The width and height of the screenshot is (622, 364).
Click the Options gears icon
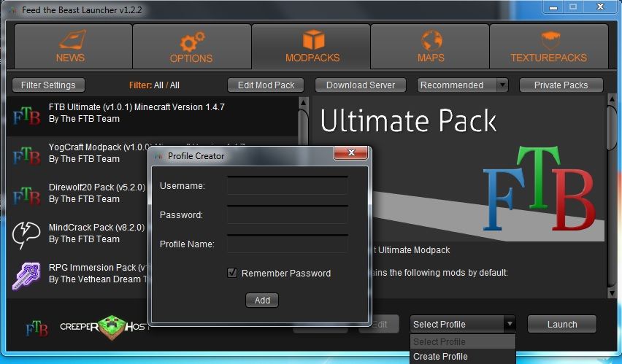[192, 41]
